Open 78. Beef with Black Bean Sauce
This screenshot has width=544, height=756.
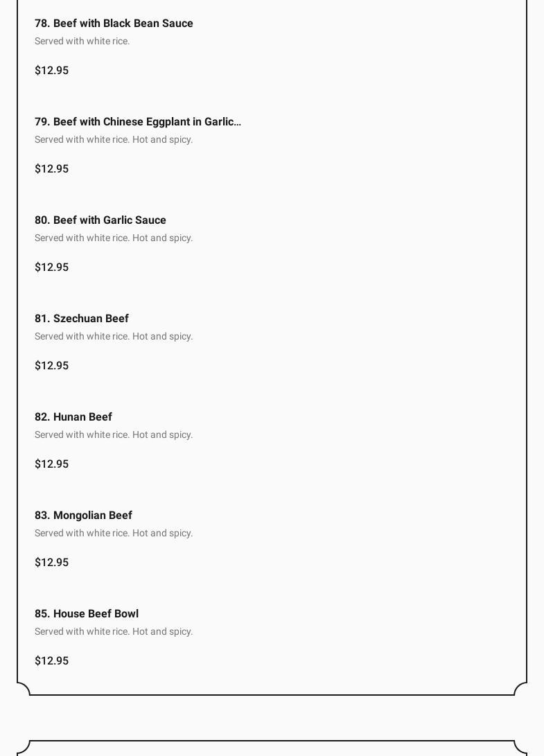tap(114, 24)
